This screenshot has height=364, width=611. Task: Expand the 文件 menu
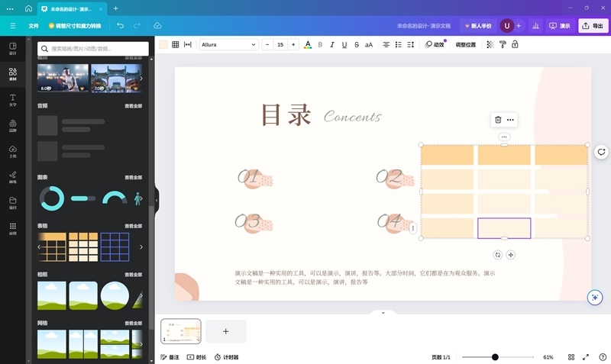pos(34,25)
